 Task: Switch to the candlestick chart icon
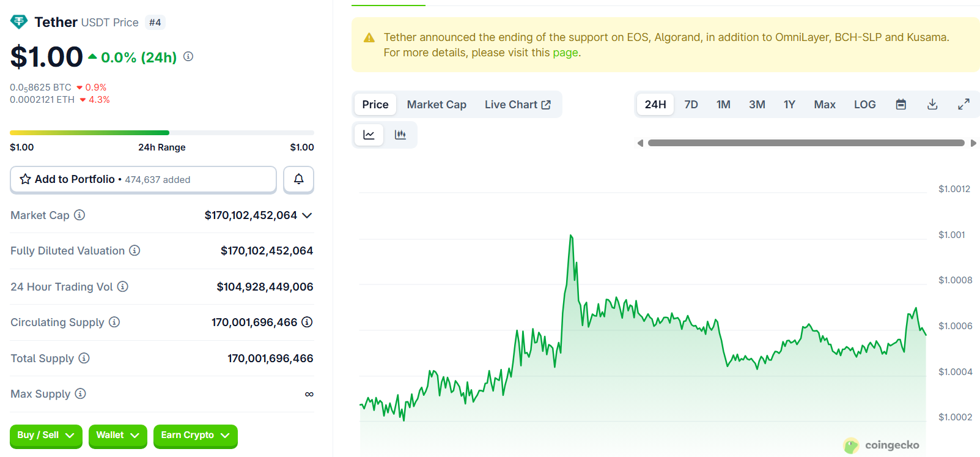(400, 135)
